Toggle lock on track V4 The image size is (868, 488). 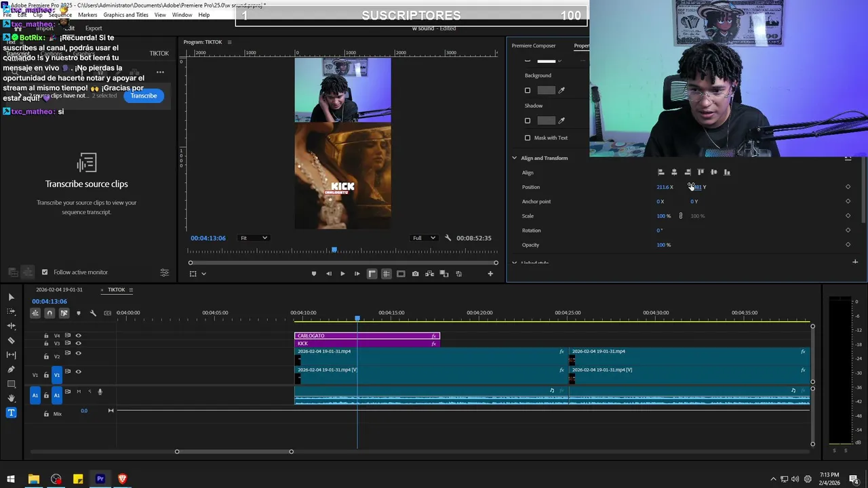[x=46, y=335]
